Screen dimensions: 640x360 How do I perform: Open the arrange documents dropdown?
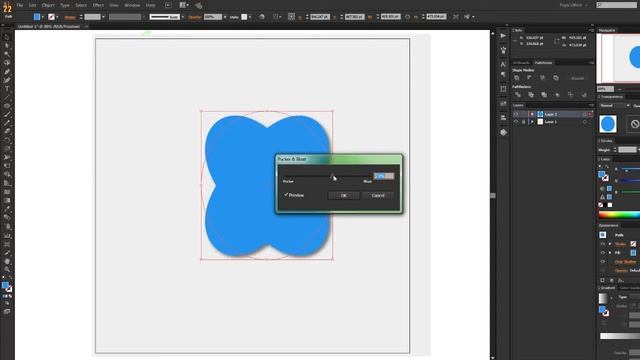184,5
